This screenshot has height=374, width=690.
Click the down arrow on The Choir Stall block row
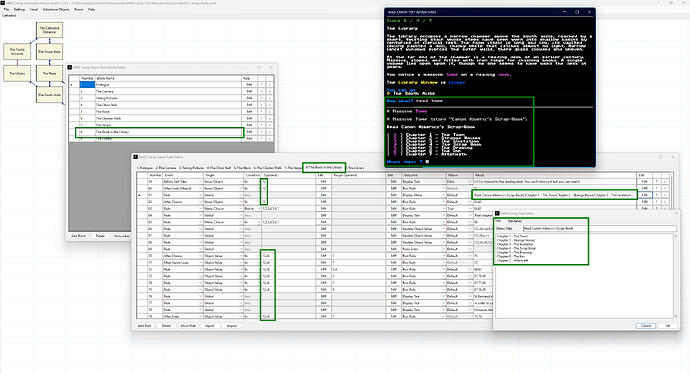pyautogui.click(x=269, y=105)
